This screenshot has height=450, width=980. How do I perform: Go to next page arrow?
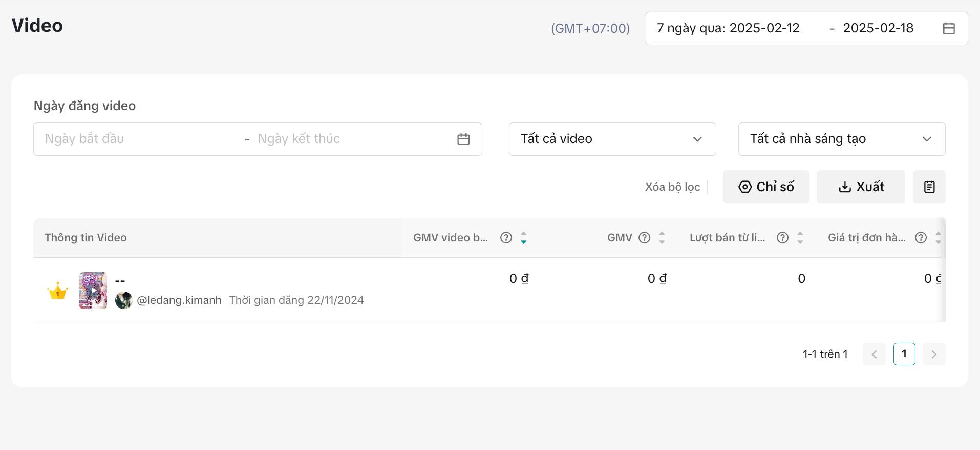click(933, 354)
